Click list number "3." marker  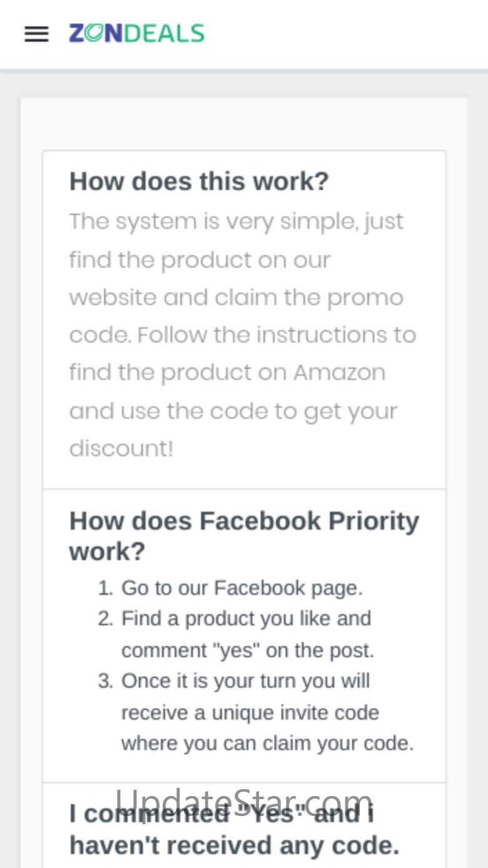[105, 681]
